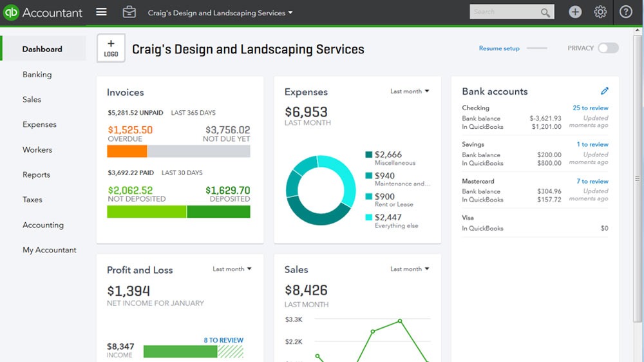This screenshot has height=362, width=644.
Task: Click the vertical page scrollbar
Action: pyautogui.click(x=637, y=178)
